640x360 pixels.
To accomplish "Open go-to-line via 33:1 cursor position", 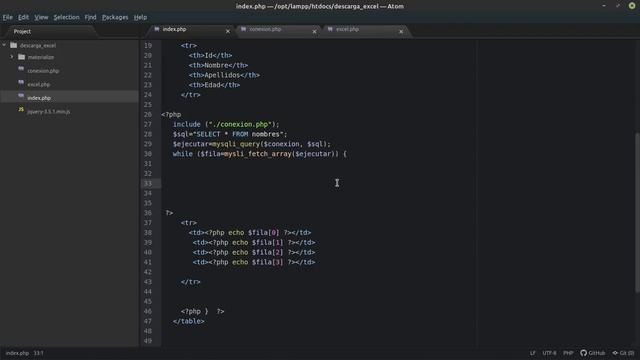I will pyautogui.click(x=38, y=353).
